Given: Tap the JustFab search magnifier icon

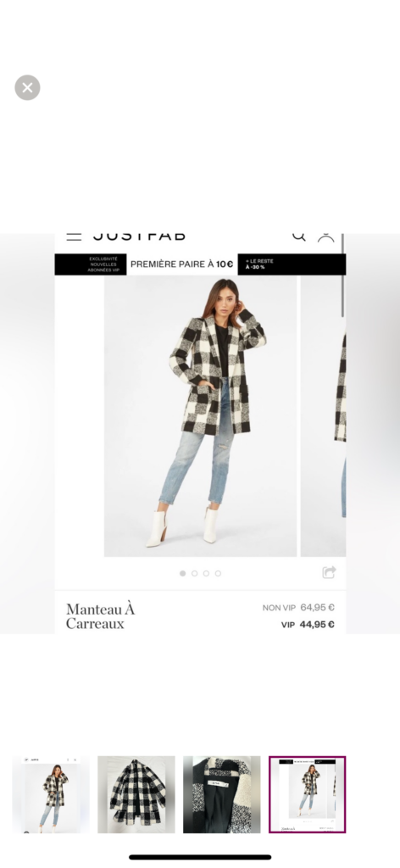Looking at the screenshot, I should (x=299, y=237).
